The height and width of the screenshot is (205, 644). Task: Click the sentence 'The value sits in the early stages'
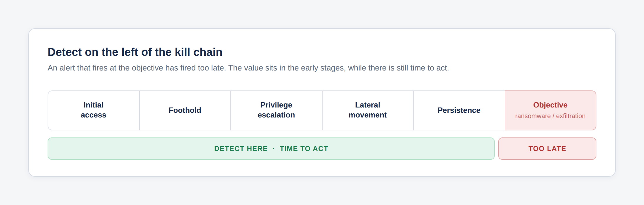339,68
